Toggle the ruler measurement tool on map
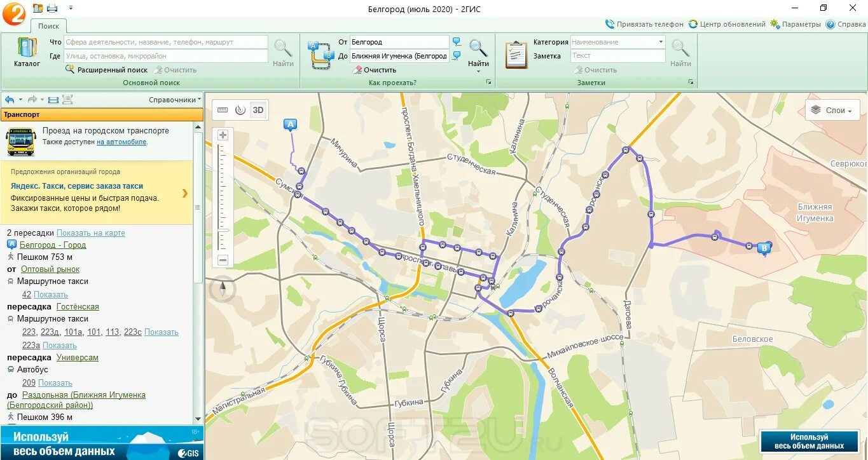Viewport: 868px width, 460px height. click(223, 110)
